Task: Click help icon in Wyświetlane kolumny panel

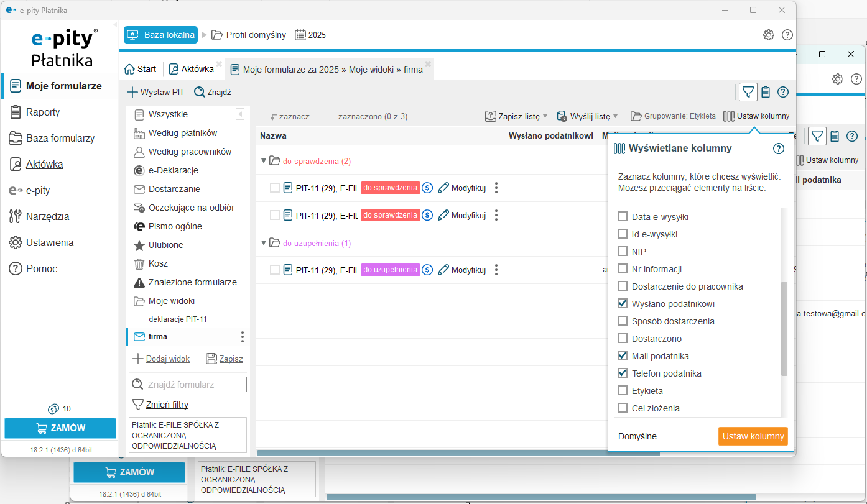Action: point(778,149)
